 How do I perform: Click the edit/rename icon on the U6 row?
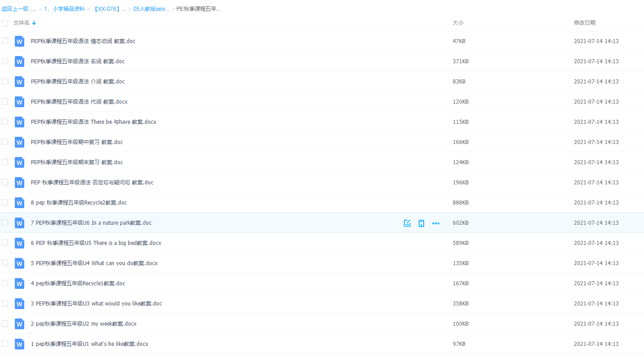tap(407, 223)
